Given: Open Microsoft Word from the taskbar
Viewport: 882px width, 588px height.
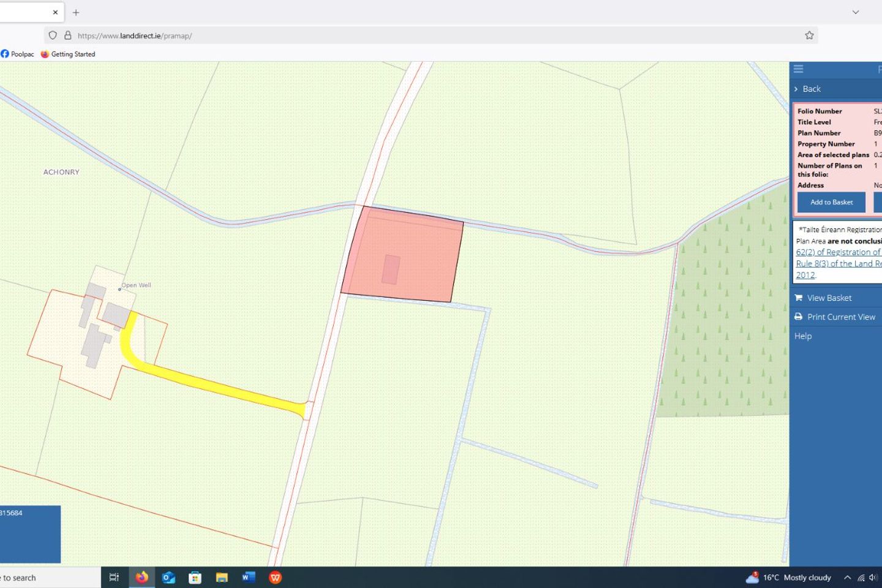Looking at the screenshot, I should [248, 577].
